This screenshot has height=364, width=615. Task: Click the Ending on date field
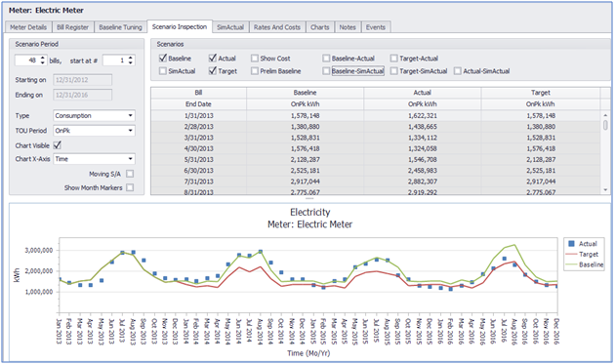(82, 95)
